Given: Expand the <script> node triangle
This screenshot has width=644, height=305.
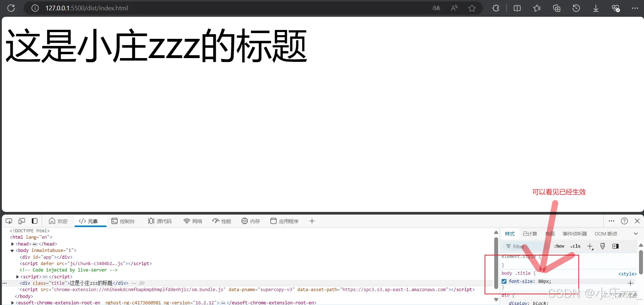Looking at the screenshot, I should click(17, 277).
